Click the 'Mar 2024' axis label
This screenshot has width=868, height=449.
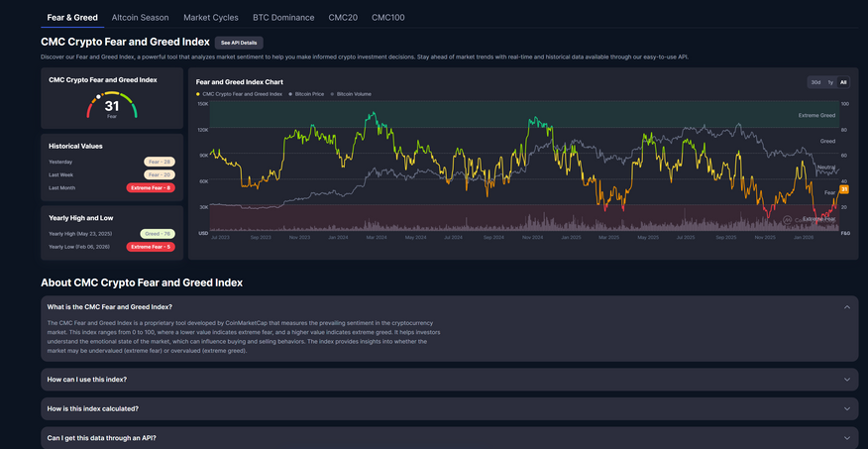tap(376, 237)
